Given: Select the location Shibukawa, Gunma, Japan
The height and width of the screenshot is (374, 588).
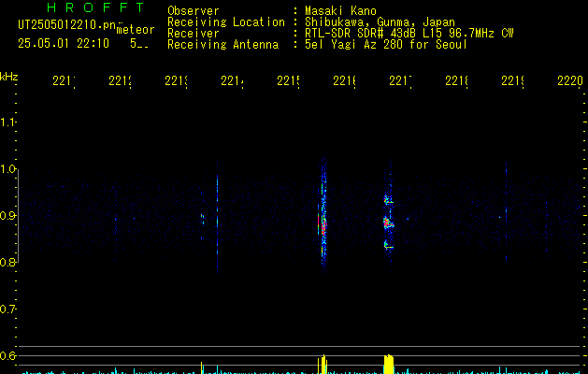Looking at the screenshot, I should [x=380, y=22].
